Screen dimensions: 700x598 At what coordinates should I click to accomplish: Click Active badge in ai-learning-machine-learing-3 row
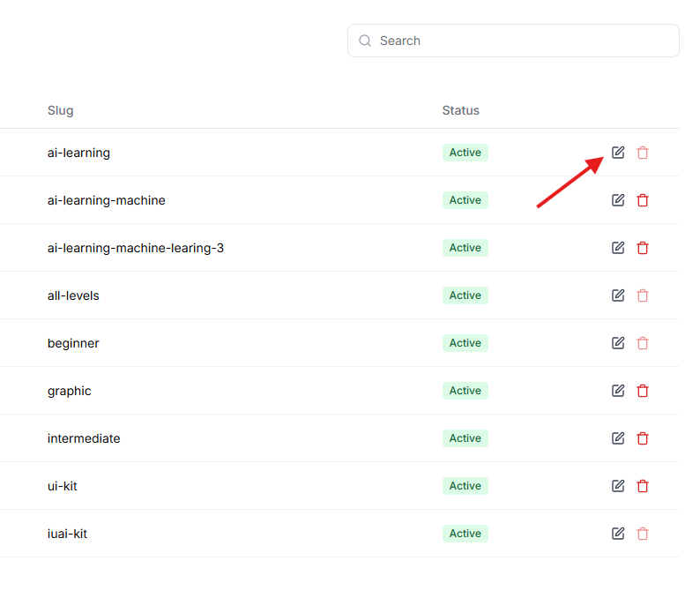[465, 248]
